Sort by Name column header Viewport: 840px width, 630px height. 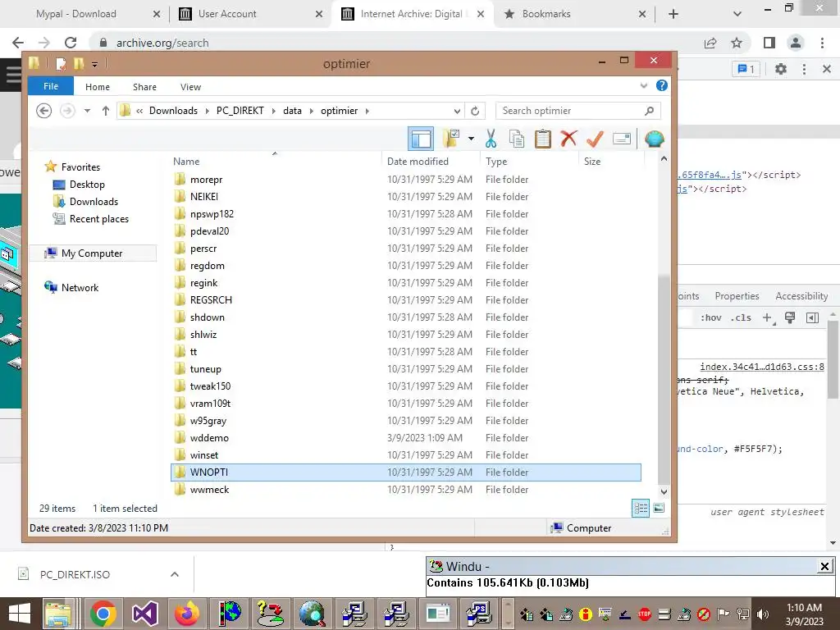(186, 162)
